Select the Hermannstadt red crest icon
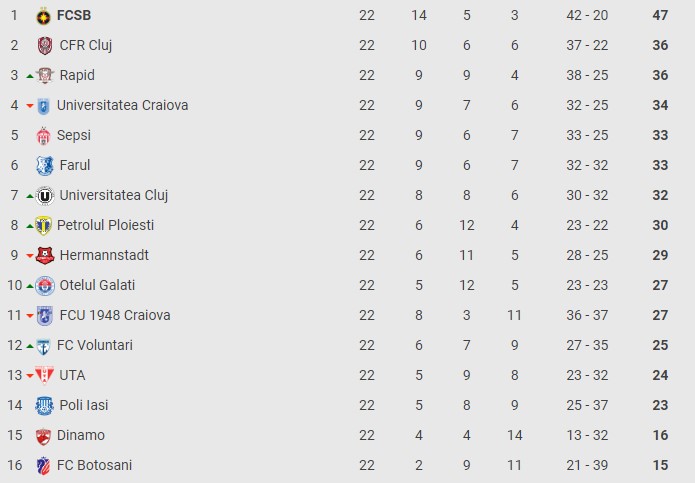The image size is (695, 483). click(x=45, y=256)
